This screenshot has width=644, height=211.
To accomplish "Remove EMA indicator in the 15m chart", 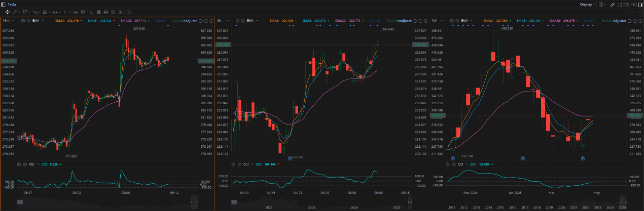I will point(28,21).
